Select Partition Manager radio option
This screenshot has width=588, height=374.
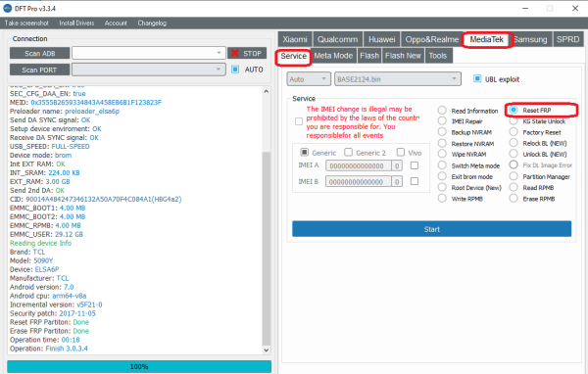(x=514, y=176)
